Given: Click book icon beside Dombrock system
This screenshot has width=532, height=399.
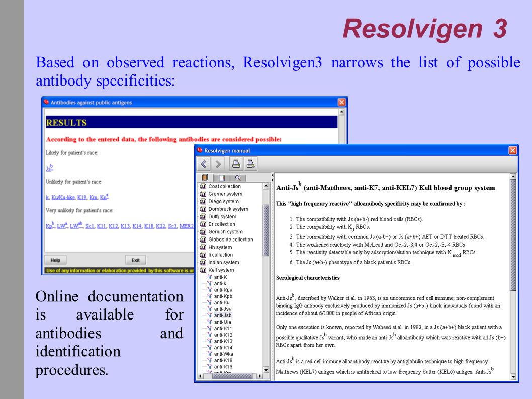Looking at the screenshot, I should pyautogui.click(x=203, y=209).
